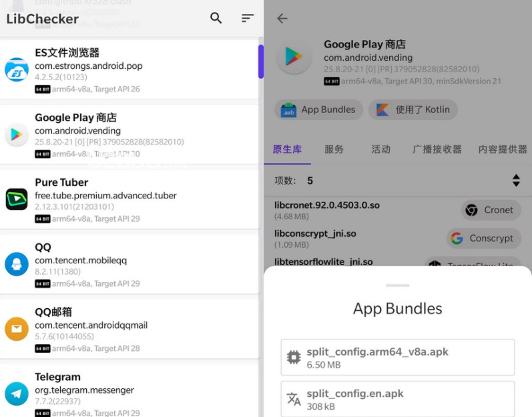The image size is (532, 417).
Task: Open the sort/filter menu icon
Action: (x=248, y=18)
